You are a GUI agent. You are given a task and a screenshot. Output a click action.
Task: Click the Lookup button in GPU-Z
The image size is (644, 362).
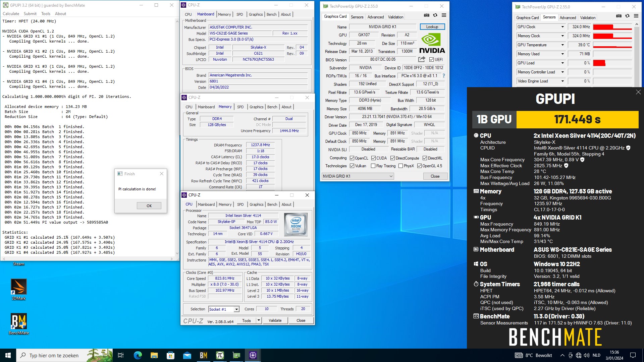tap(432, 27)
